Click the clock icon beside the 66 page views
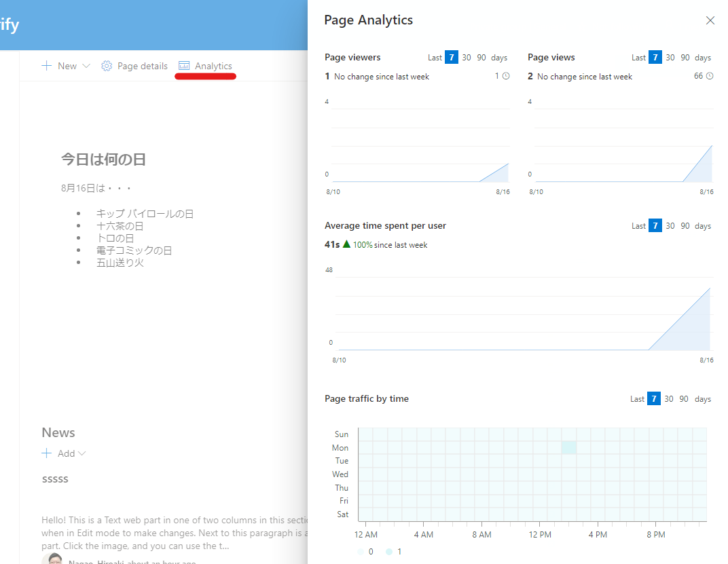The image size is (728, 564). pos(711,75)
